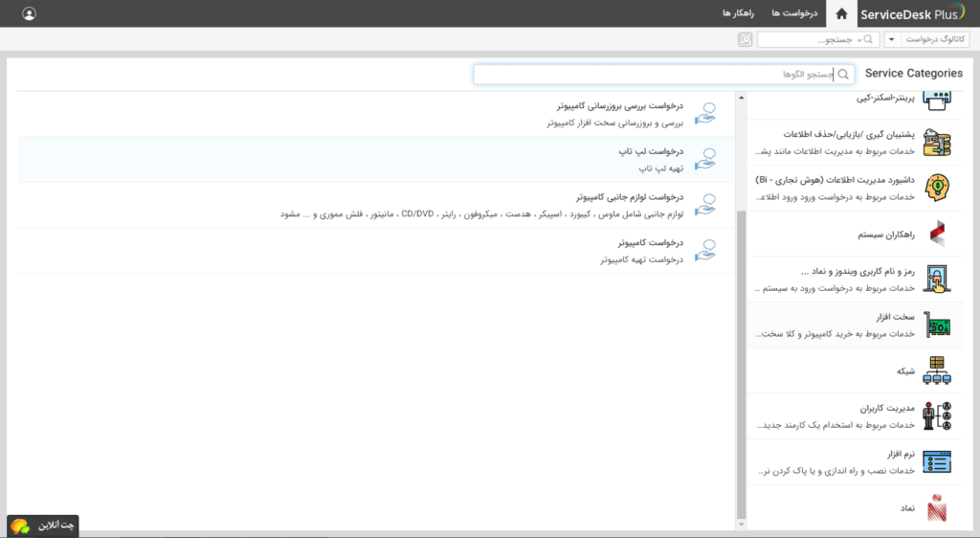This screenshot has height=538, width=980.
Task: Select شبکه category title
Action: (x=905, y=371)
